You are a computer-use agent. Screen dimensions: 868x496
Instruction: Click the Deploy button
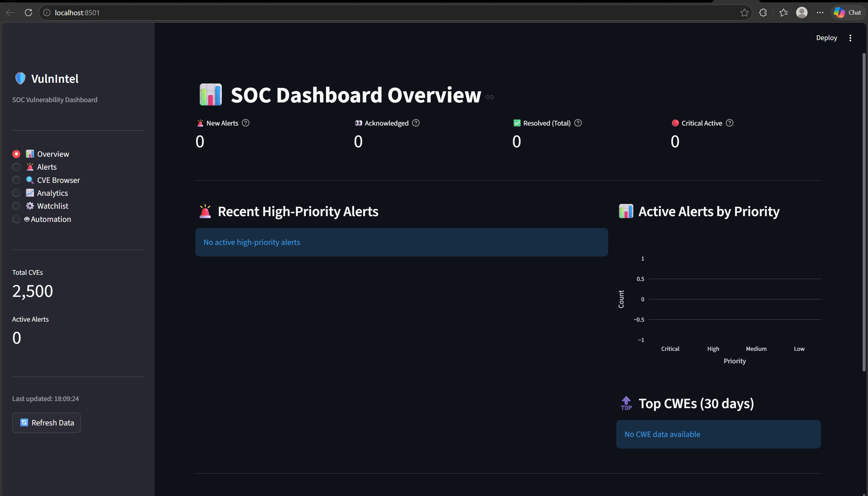pos(827,38)
